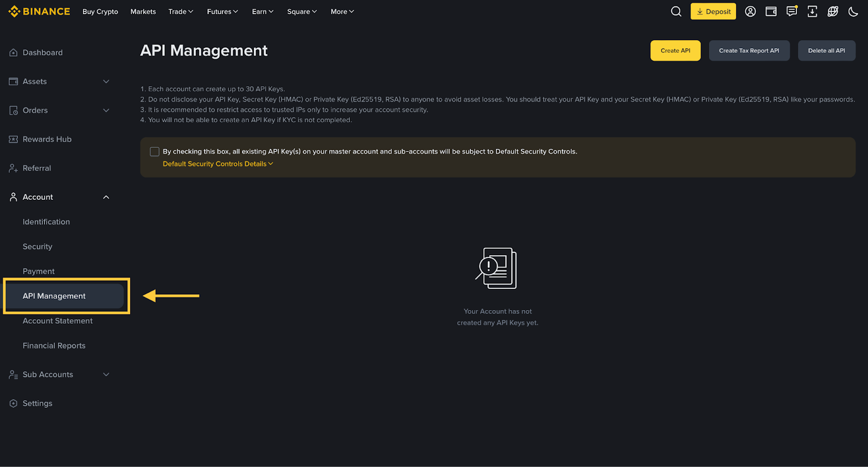
Task: Open the user profile icon
Action: coord(750,11)
